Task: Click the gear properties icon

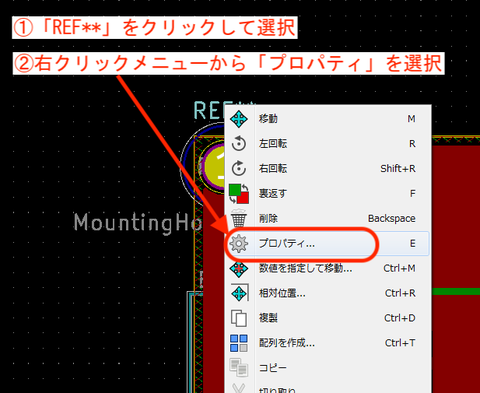Action: (239, 243)
